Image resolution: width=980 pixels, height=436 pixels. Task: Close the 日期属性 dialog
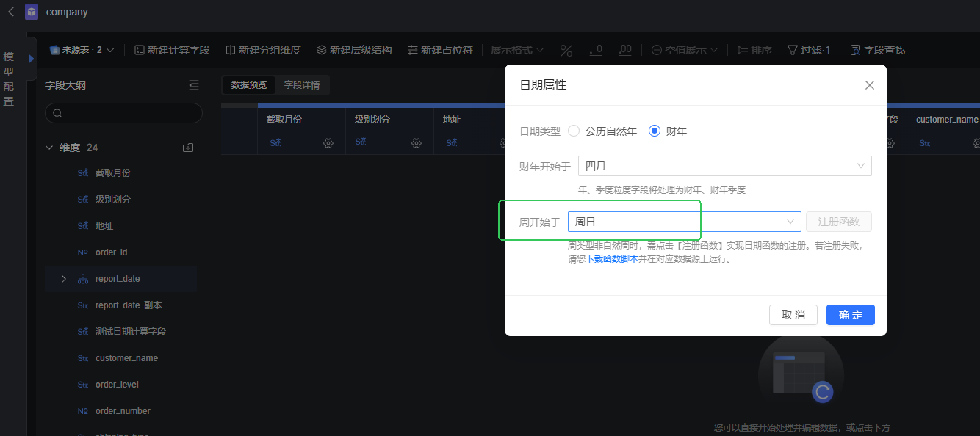pyautogui.click(x=869, y=85)
